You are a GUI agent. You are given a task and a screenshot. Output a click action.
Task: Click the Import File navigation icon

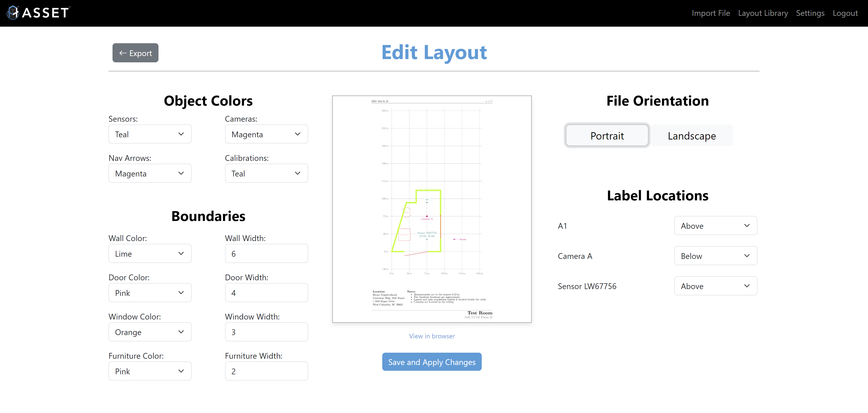711,13
